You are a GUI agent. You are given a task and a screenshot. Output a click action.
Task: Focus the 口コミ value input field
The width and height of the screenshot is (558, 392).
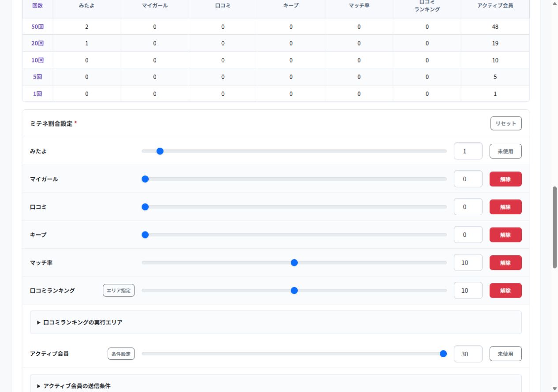468,207
